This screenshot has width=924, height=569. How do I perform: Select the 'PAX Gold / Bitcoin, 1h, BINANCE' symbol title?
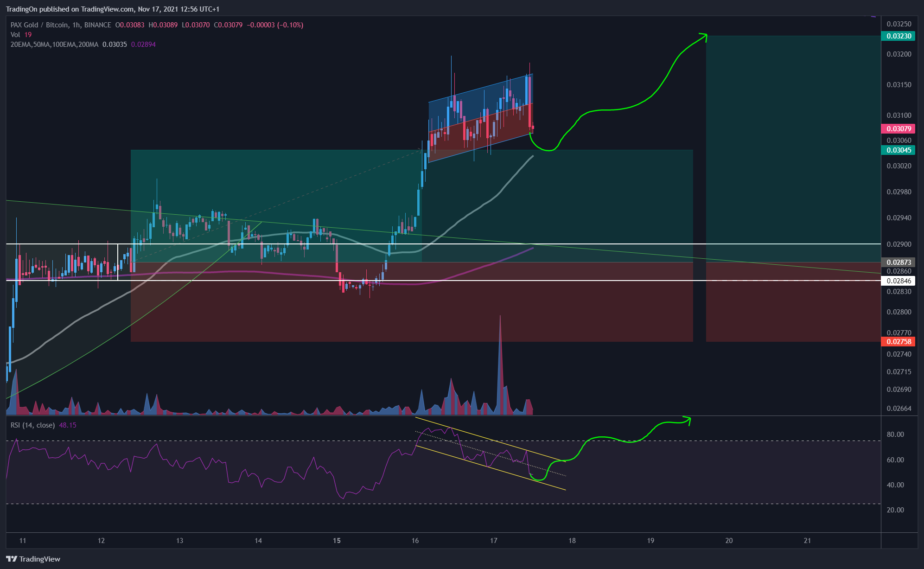[61, 25]
